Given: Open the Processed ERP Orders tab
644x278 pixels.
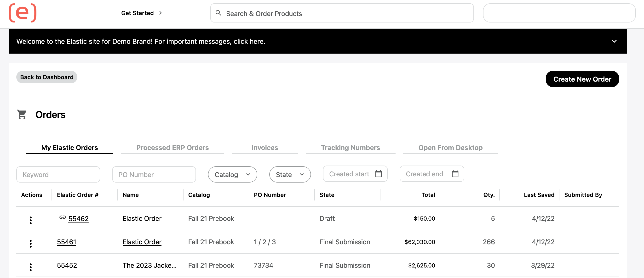Looking at the screenshot, I should pyautogui.click(x=172, y=147).
